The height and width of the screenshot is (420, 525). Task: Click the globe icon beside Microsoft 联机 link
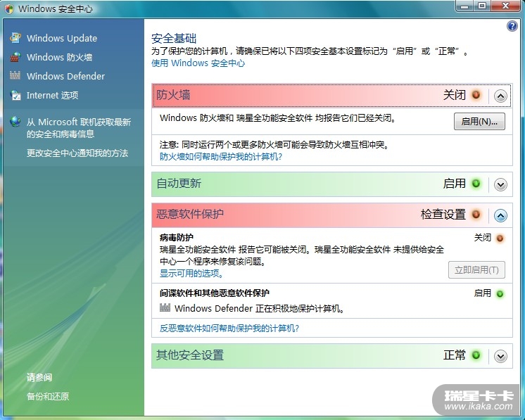15,122
